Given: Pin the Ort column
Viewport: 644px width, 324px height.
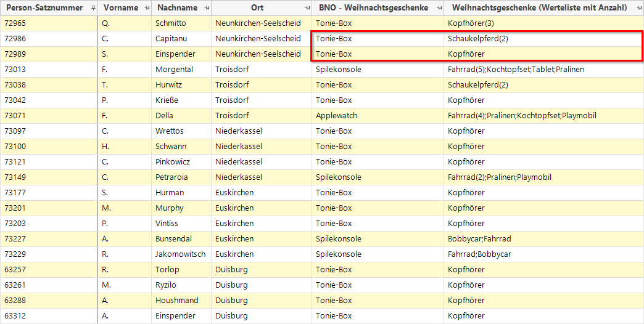Looking at the screenshot, I should tap(307, 8).
